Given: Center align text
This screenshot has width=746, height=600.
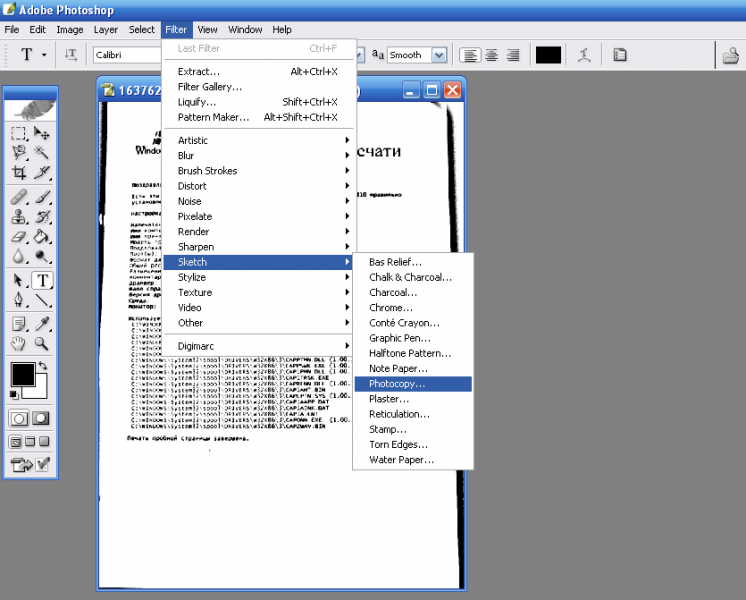Looking at the screenshot, I should point(491,55).
